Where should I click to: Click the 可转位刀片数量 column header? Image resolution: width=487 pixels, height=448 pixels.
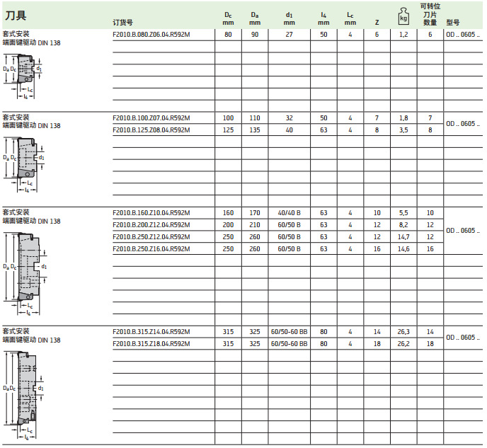[430, 14]
